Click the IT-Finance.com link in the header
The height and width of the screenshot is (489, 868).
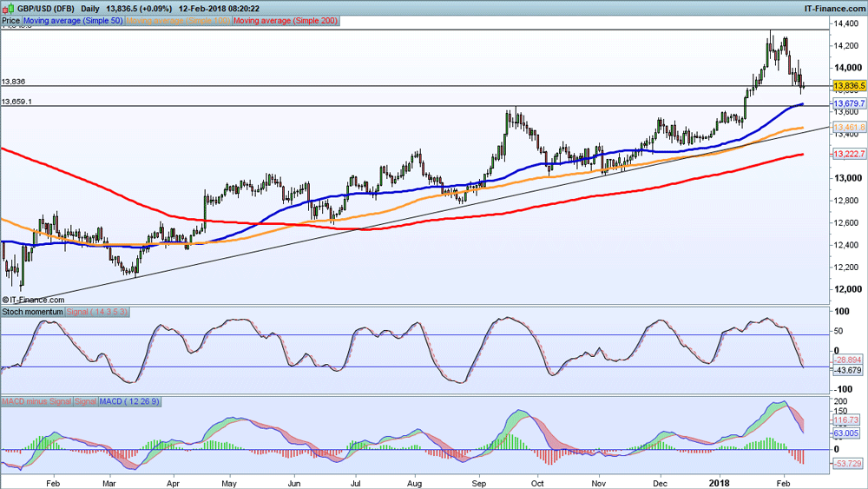click(834, 9)
